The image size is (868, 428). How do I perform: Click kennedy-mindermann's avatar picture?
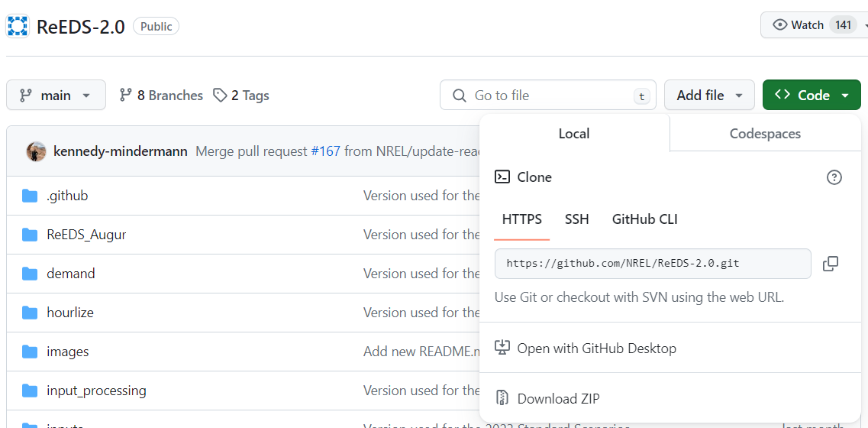[x=37, y=151]
